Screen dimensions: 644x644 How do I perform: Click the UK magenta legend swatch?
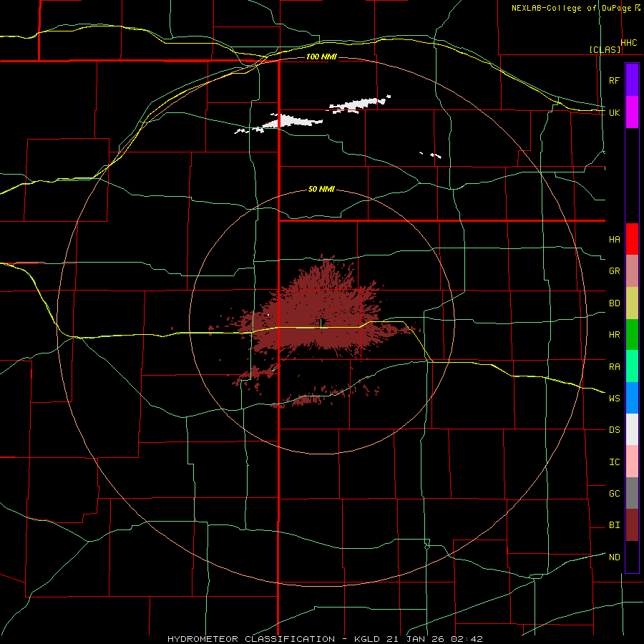pos(632,112)
